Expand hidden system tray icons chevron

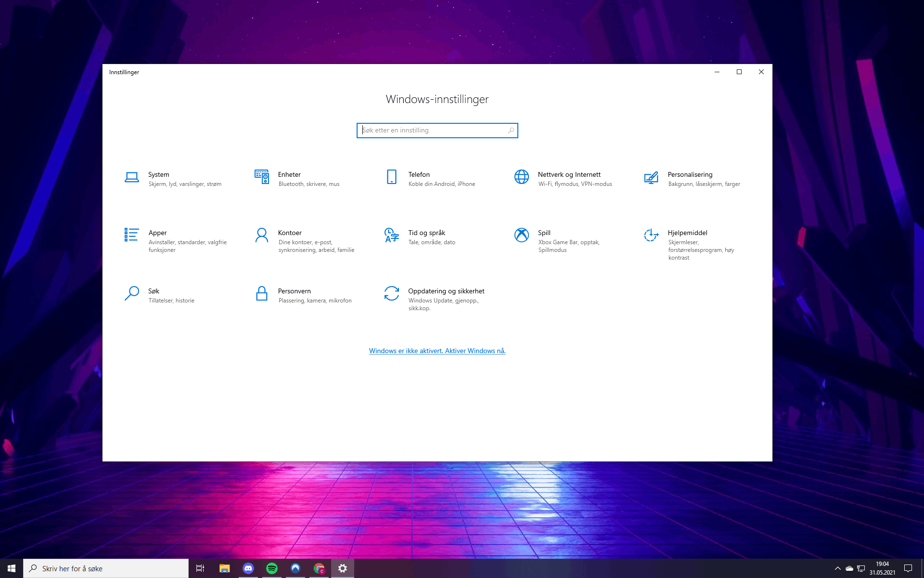[837, 568]
